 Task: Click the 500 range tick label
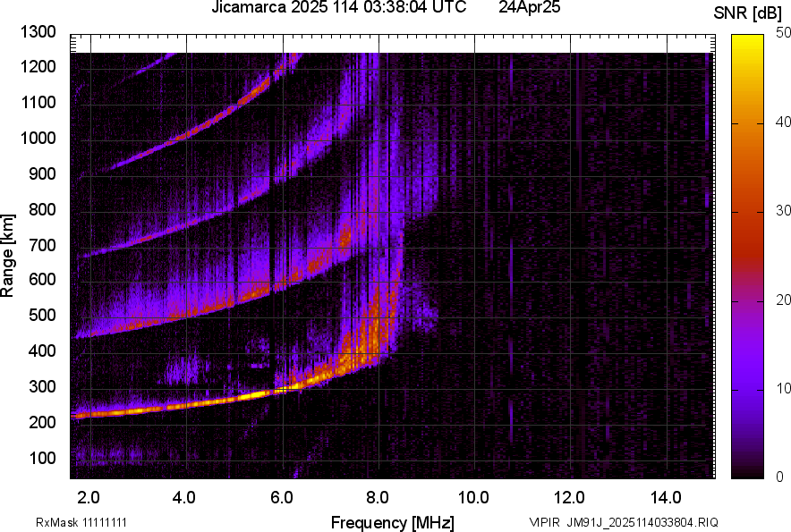(42, 315)
